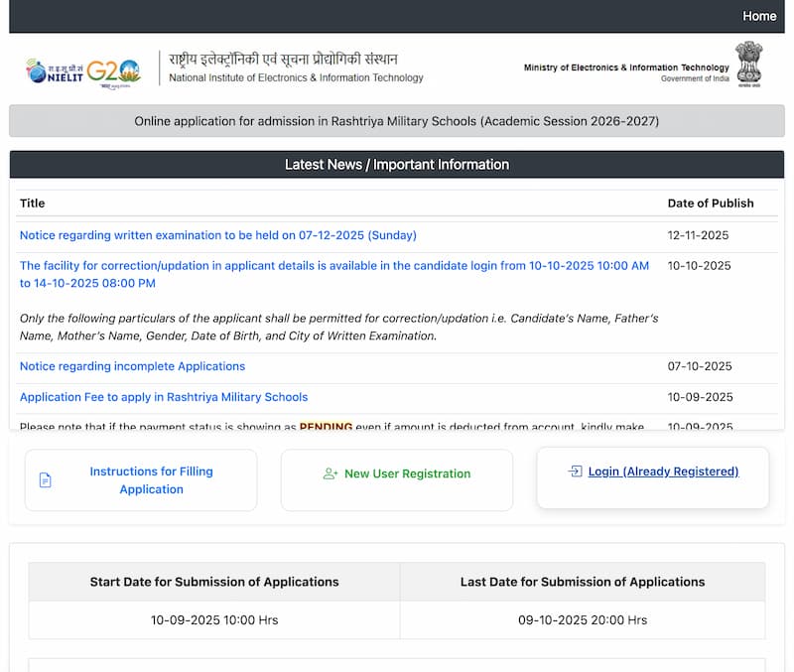Open the notice about the 07-12-2025 written examination
This screenshot has height=672, width=794.
click(218, 235)
